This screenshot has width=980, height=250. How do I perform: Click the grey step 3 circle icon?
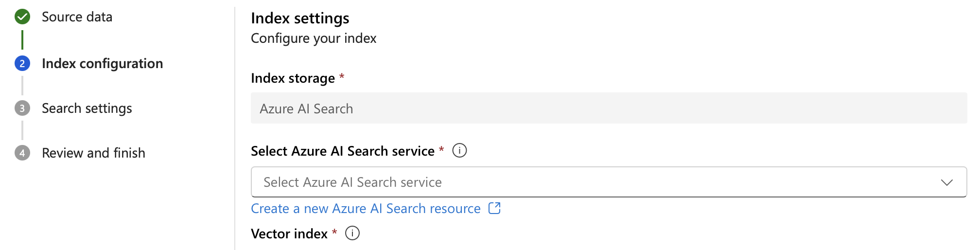pyautogui.click(x=22, y=108)
